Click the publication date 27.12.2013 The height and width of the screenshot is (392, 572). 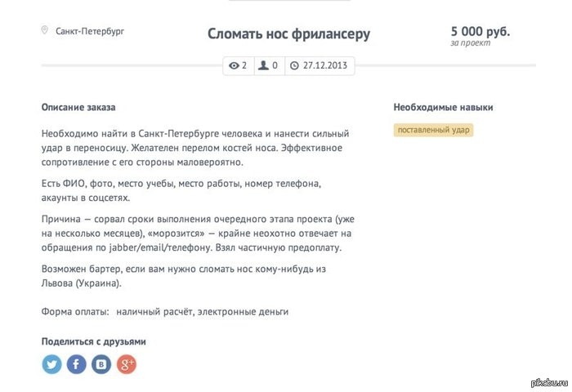327,65
